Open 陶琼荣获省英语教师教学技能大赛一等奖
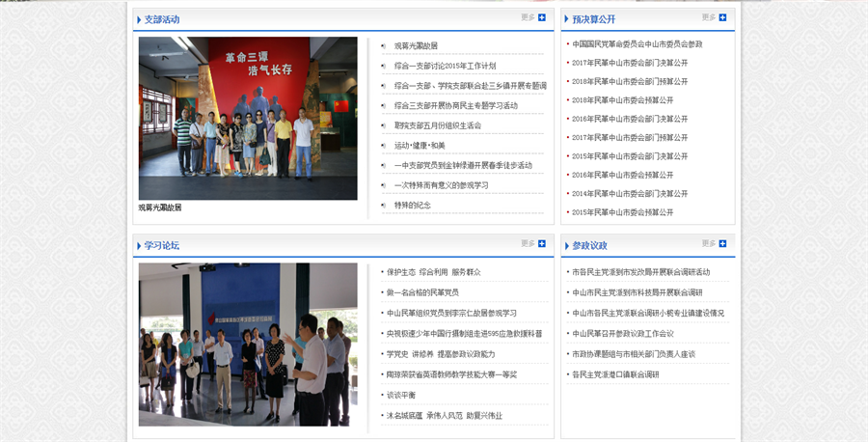This screenshot has width=868, height=442. pyautogui.click(x=451, y=374)
